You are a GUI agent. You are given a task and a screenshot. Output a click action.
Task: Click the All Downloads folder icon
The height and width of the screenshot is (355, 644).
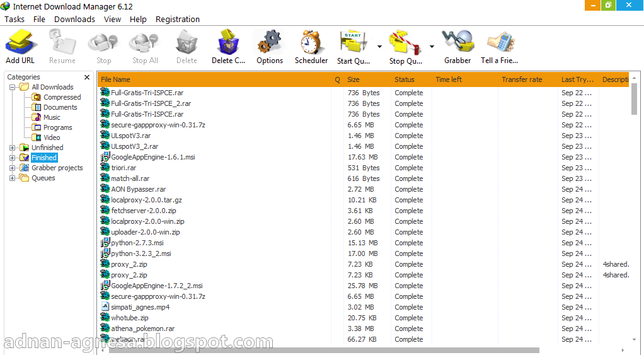pyautogui.click(x=24, y=86)
